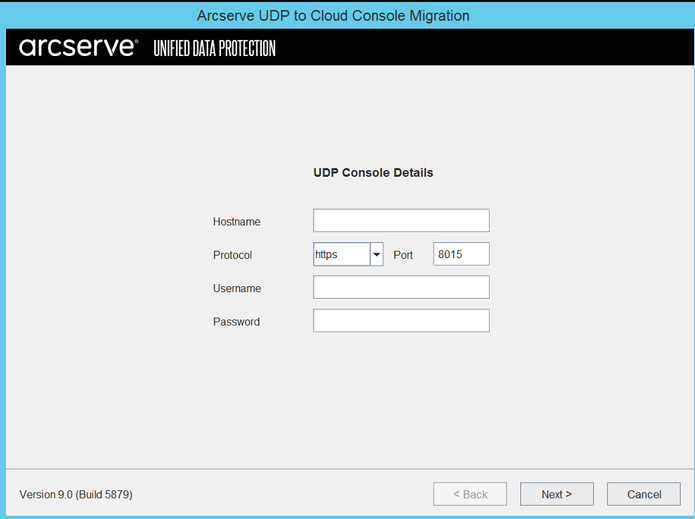Open the Protocol https dropdown arrow
The width and height of the screenshot is (695, 519).
point(377,254)
